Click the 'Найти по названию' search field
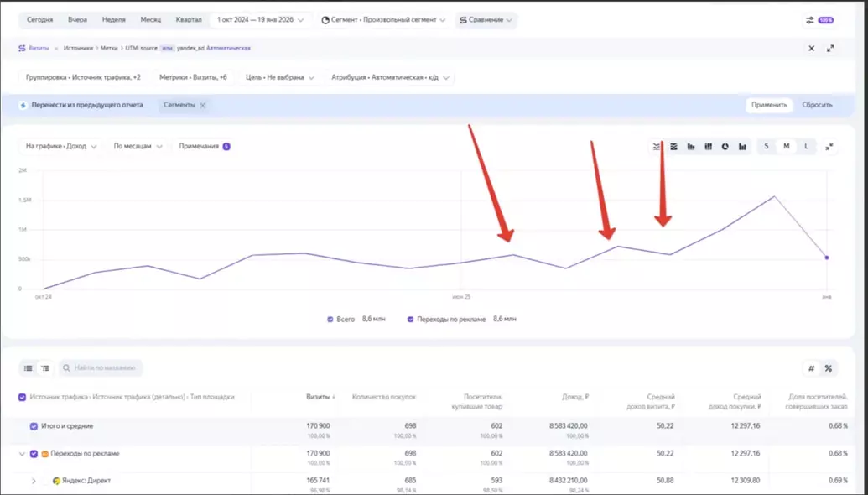868x495 pixels. 105,367
